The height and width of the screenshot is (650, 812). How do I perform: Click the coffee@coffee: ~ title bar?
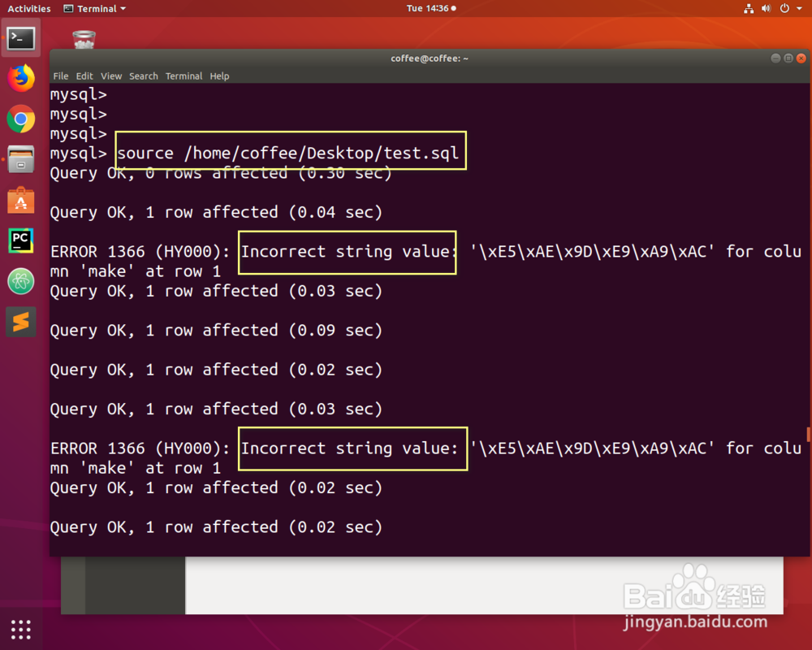coord(430,58)
